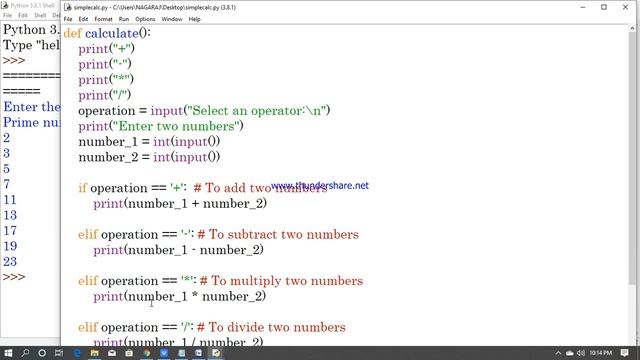
Task: Open the notification center icon
Action: [624, 353]
